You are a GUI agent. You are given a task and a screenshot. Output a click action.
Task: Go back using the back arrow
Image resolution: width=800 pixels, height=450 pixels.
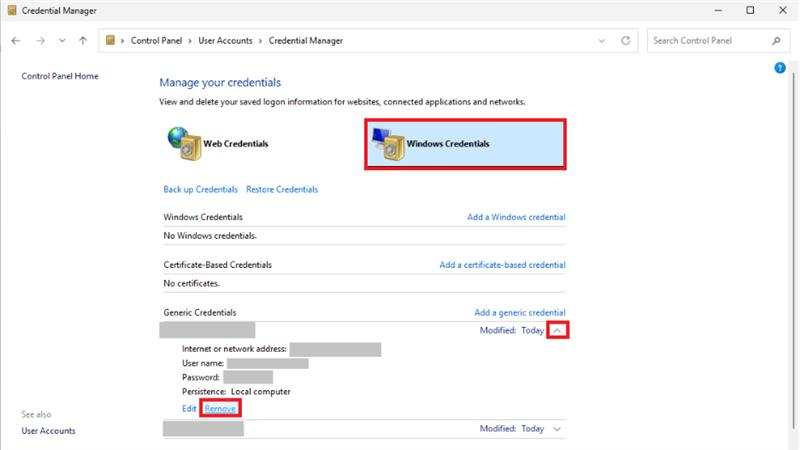click(16, 41)
